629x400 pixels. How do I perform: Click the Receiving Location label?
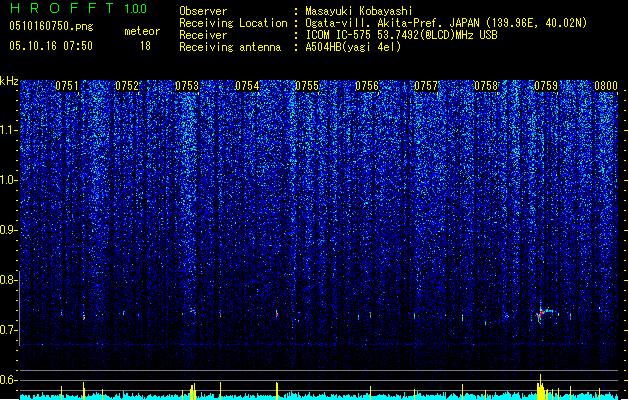233,23
